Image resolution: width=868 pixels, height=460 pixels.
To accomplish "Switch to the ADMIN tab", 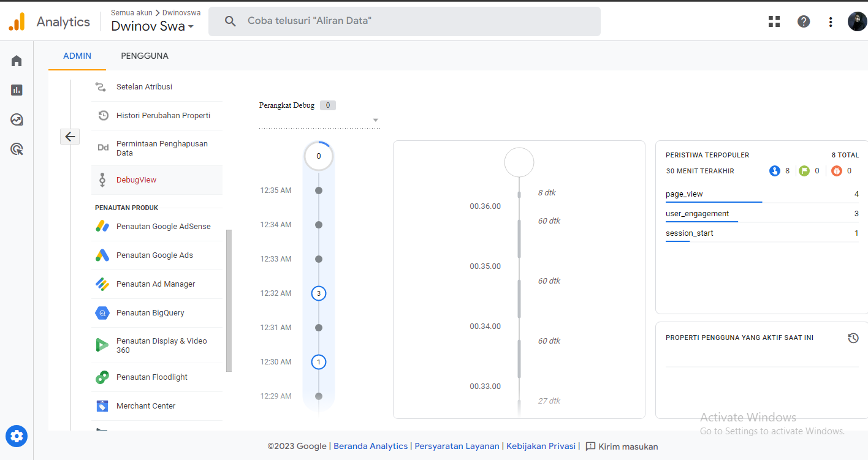I will pos(77,56).
